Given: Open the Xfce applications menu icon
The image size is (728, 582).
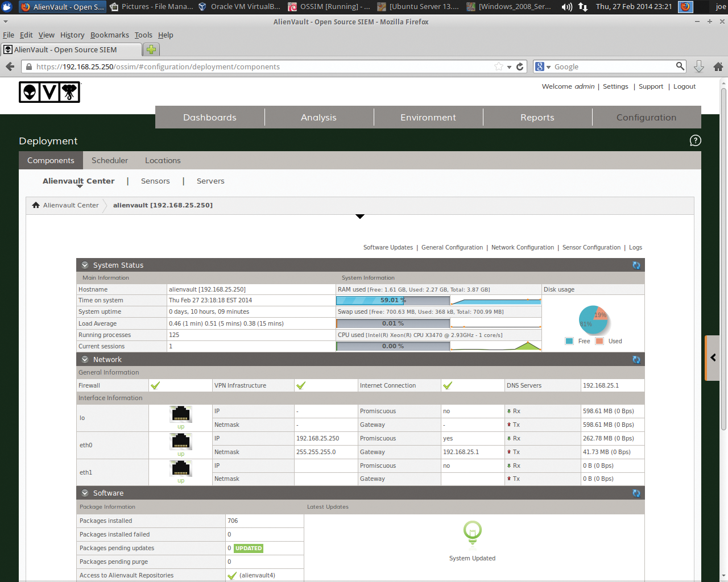Looking at the screenshot, I should tap(7, 7).
